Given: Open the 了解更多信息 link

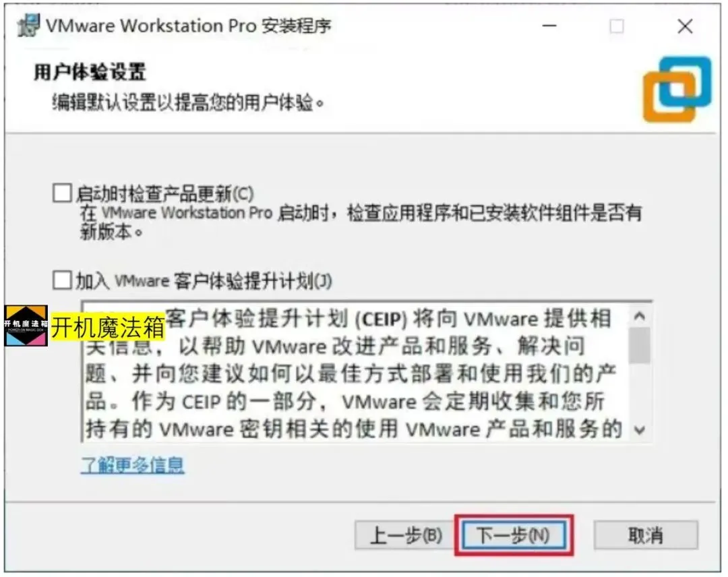Looking at the screenshot, I should (133, 464).
